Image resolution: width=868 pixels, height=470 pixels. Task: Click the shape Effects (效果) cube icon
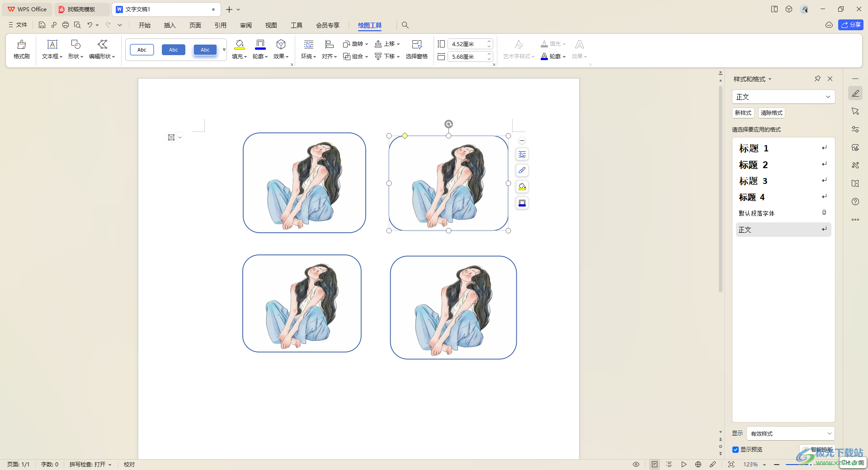coord(281,44)
